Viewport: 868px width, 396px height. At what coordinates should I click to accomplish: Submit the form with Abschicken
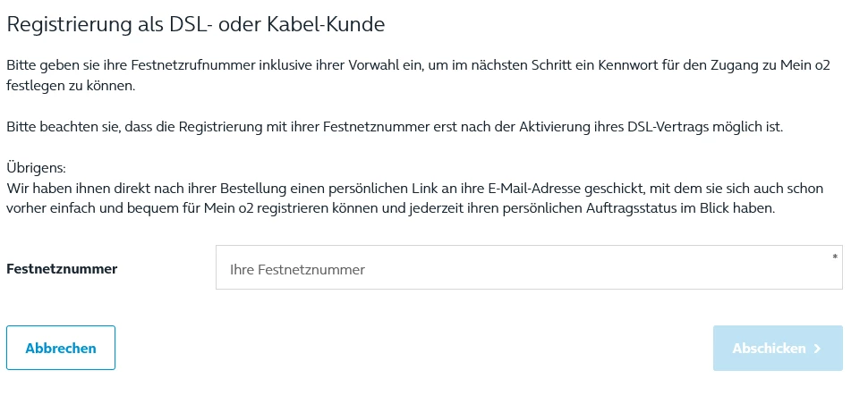click(x=777, y=349)
